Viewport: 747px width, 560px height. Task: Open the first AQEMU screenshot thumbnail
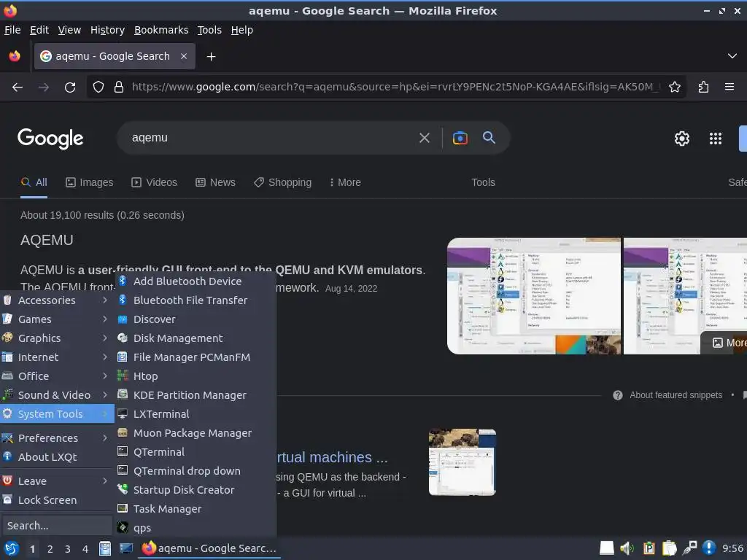533,296
